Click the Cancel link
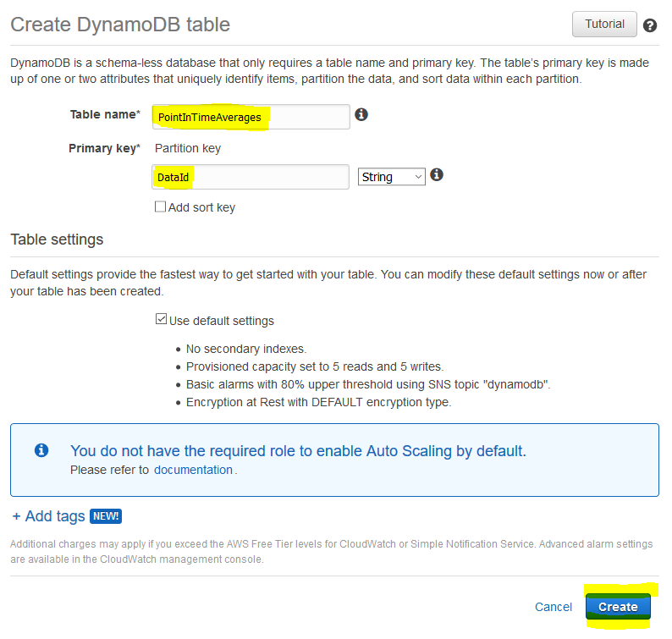 coord(553,607)
